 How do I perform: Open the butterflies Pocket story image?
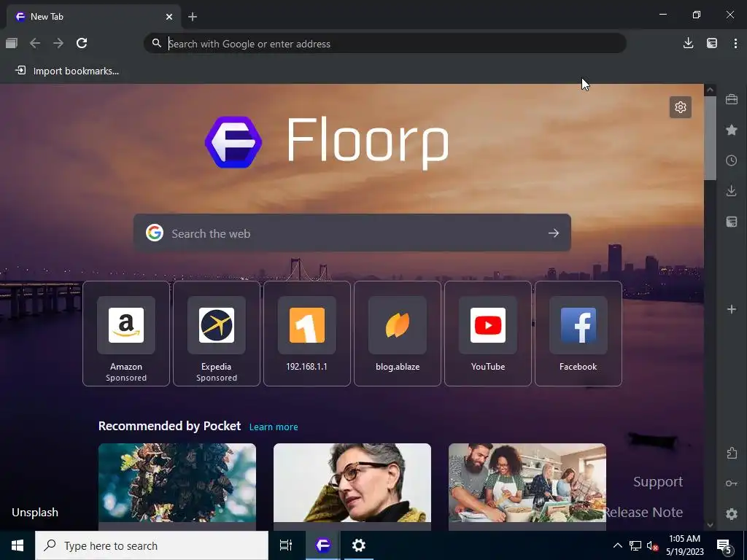click(177, 483)
